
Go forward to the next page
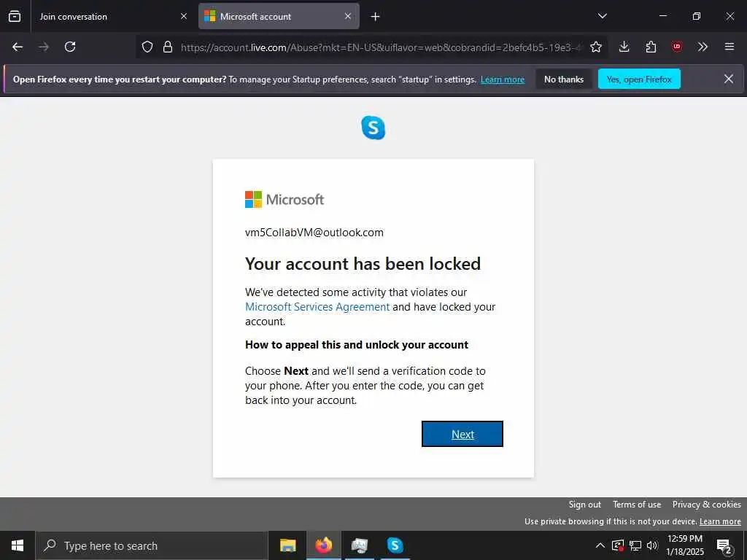click(x=44, y=47)
